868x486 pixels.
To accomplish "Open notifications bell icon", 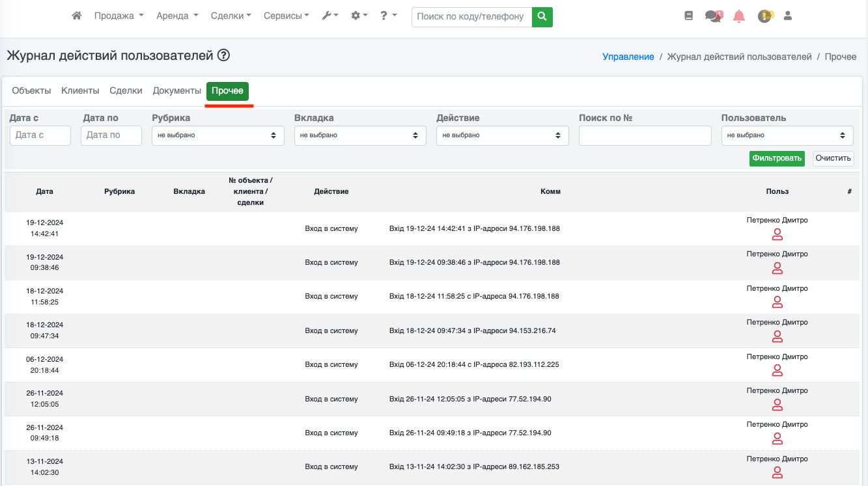I will coord(738,16).
